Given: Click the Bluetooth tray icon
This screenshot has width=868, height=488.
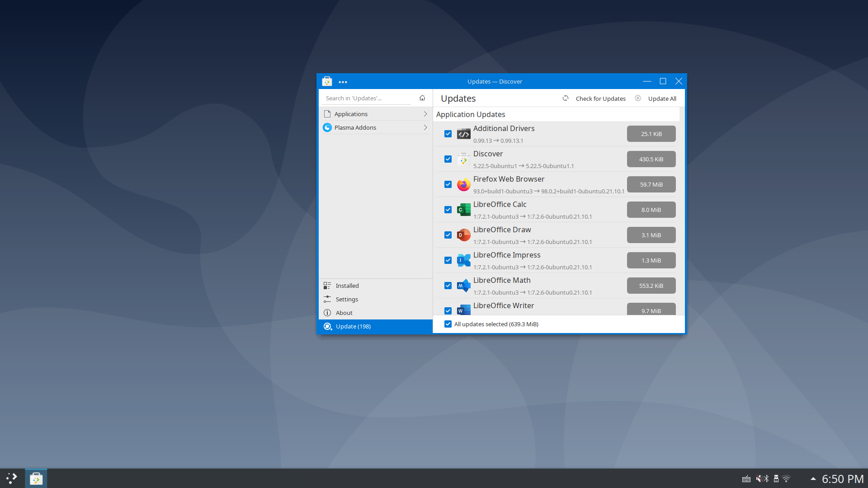Looking at the screenshot, I should pos(766,479).
